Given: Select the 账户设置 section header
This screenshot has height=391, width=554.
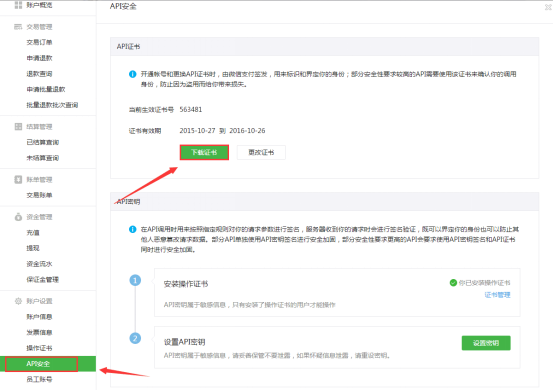Looking at the screenshot, I should click(x=39, y=301).
